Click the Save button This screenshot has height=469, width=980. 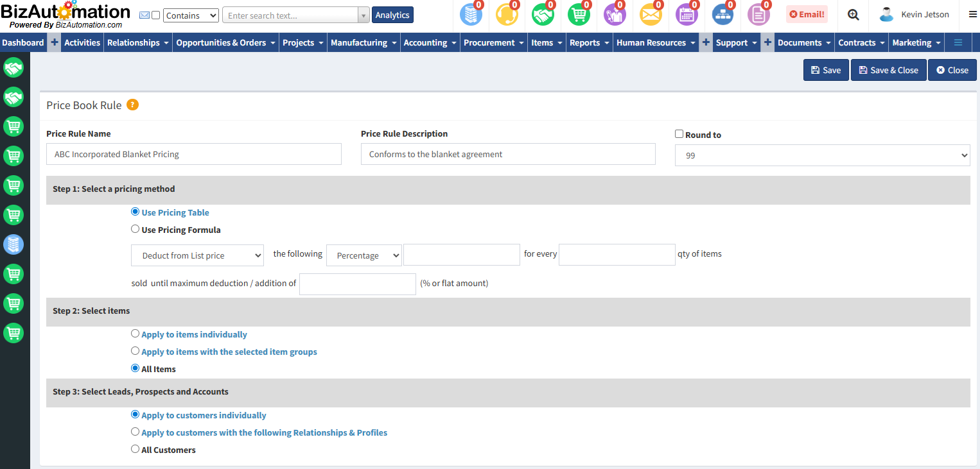[x=826, y=70]
